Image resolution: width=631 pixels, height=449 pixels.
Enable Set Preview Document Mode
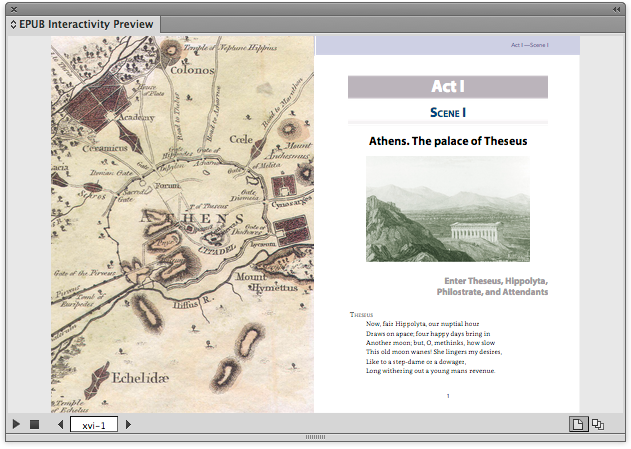[x=598, y=424]
